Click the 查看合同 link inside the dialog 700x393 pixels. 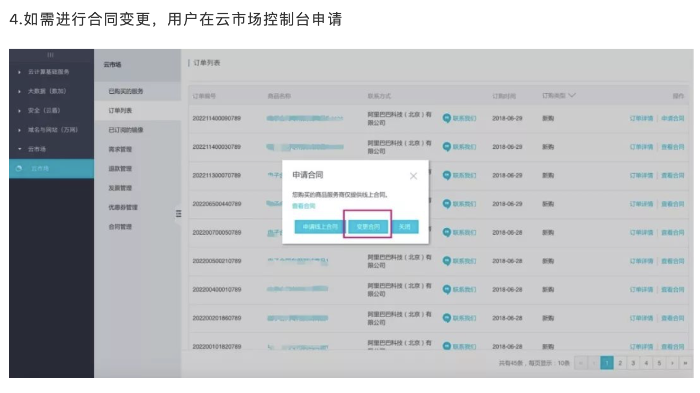point(304,206)
